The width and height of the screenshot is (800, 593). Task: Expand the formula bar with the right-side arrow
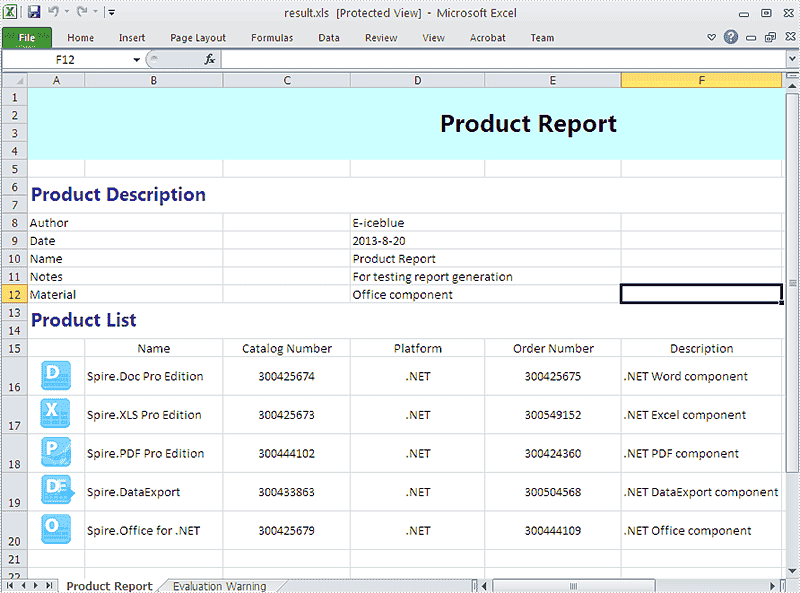pyautogui.click(x=792, y=59)
